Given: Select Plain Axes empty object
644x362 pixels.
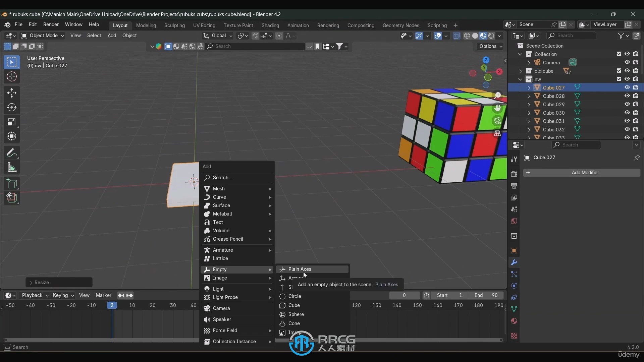Looking at the screenshot, I should pos(300,269).
